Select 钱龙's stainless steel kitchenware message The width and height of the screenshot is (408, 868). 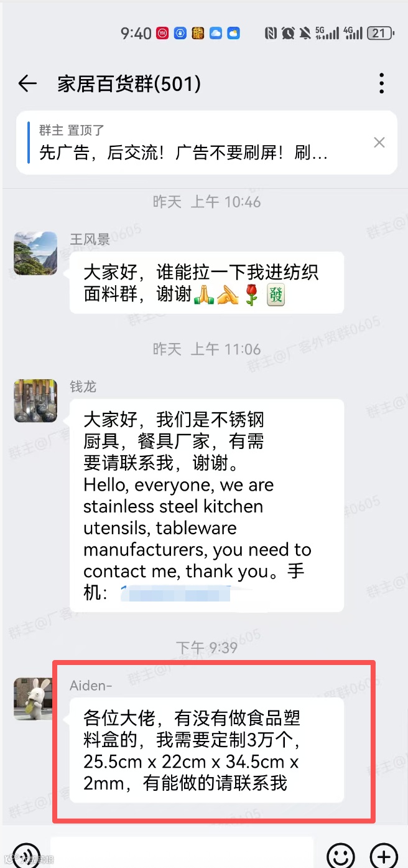click(x=206, y=506)
